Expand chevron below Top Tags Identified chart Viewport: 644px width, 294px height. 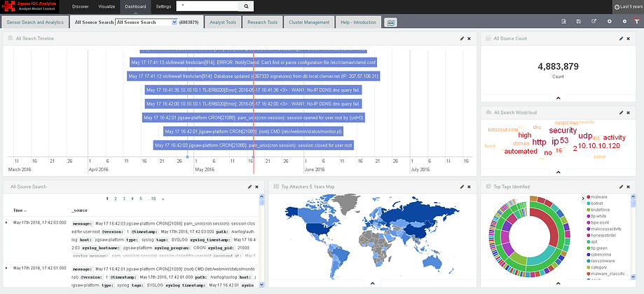click(559, 283)
